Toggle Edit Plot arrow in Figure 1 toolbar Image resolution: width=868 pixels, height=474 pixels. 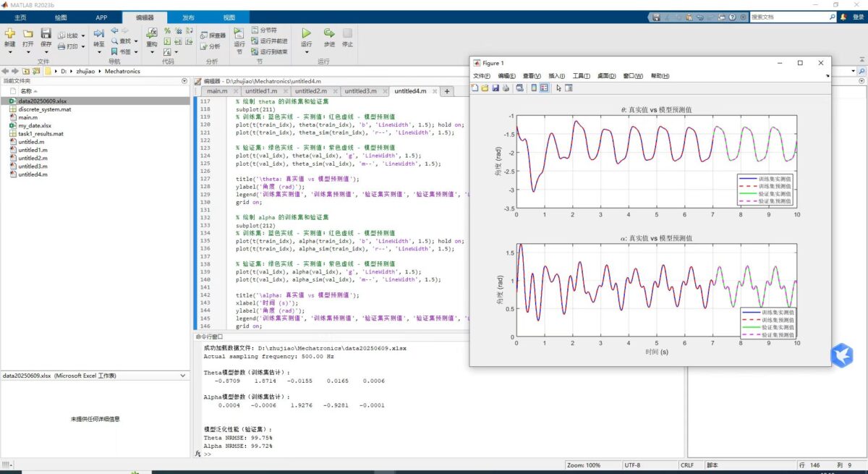pos(558,88)
